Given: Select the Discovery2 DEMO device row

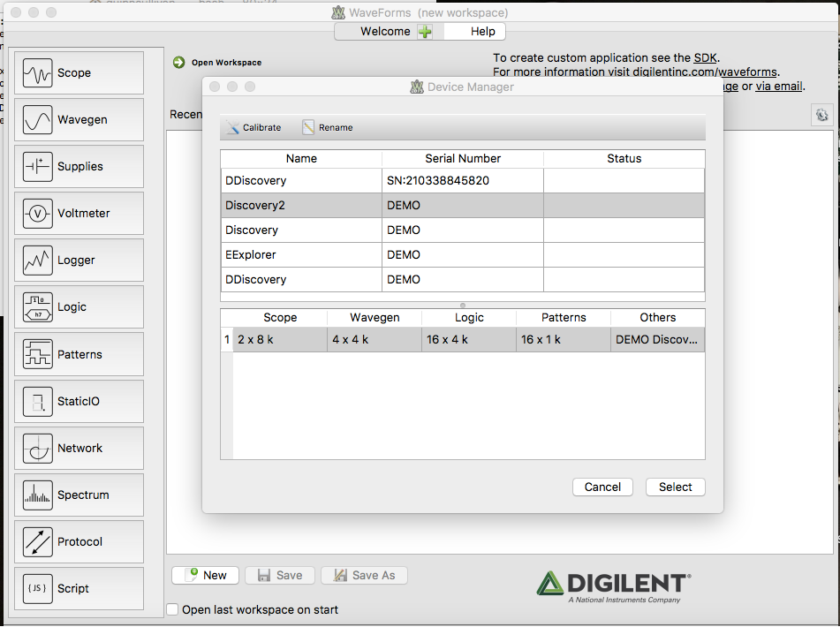Looking at the screenshot, I should (x=463, y=205).
